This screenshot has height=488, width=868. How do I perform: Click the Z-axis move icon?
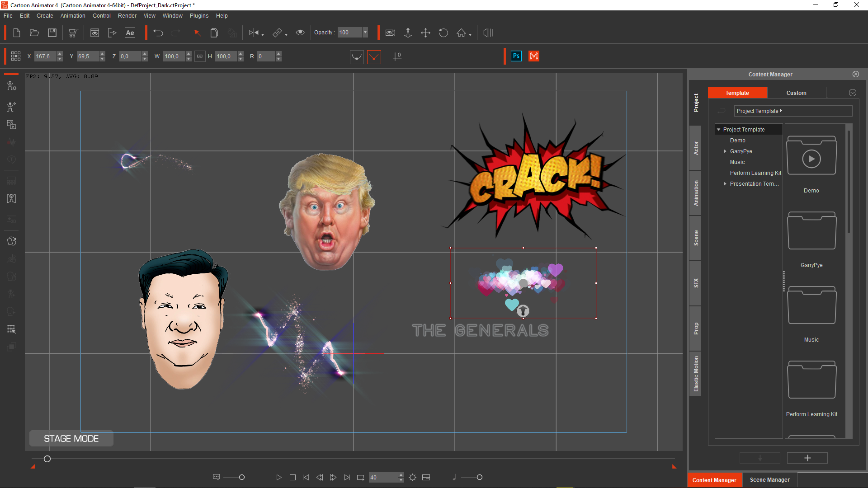point(408,33)
